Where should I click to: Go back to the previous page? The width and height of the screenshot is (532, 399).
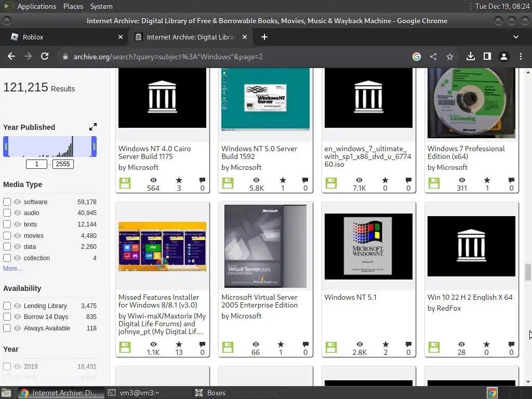tap(11, 56)
